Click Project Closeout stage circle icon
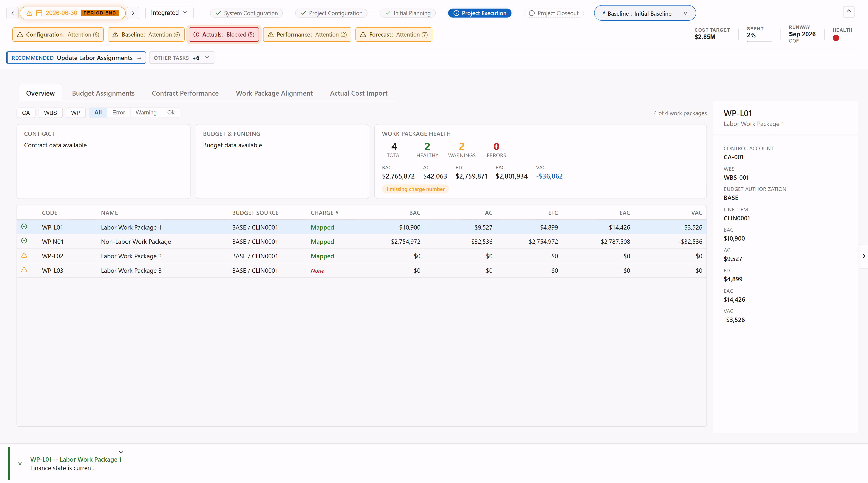The image size is (868, 483). pos(532,13)
